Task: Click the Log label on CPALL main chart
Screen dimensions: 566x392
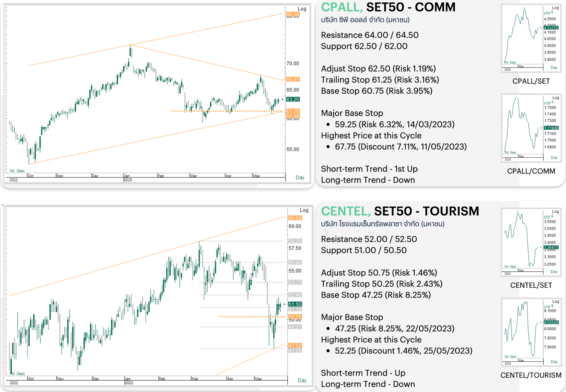Action: pos(302,9)
